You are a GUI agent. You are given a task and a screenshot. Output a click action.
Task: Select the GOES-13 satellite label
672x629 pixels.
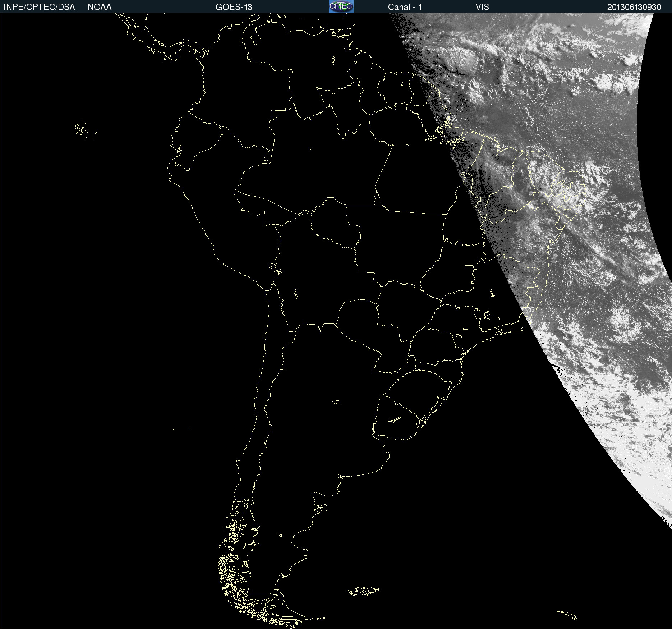[234, 7]
